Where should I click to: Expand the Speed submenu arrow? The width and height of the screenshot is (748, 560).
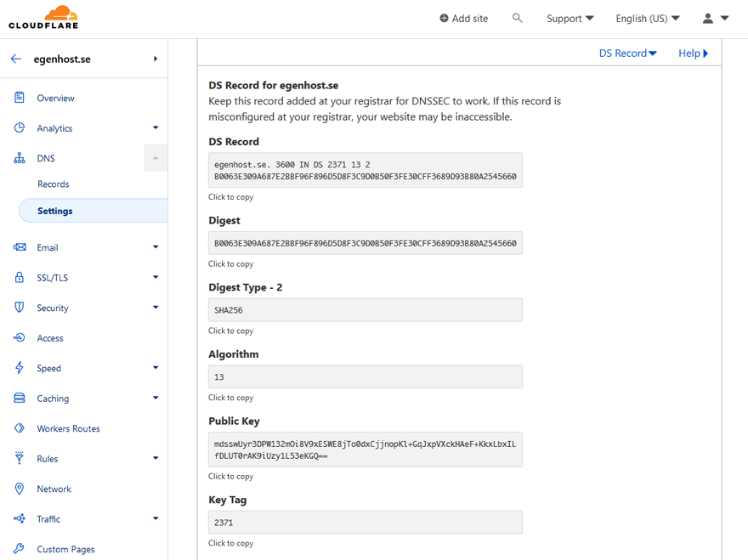point(156,367)
